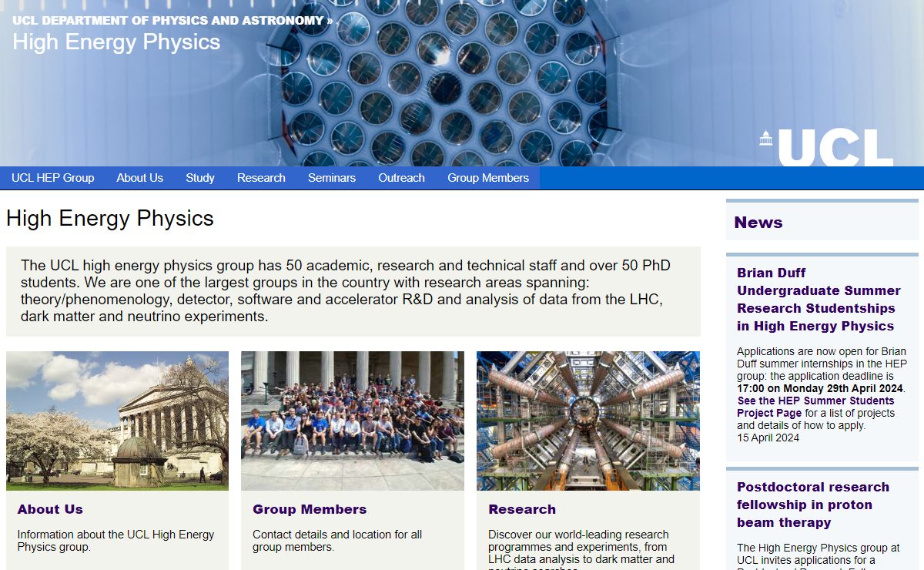Click the News sidebar heading
Viewport: 924px width, 570px height.
coord(758,223)
